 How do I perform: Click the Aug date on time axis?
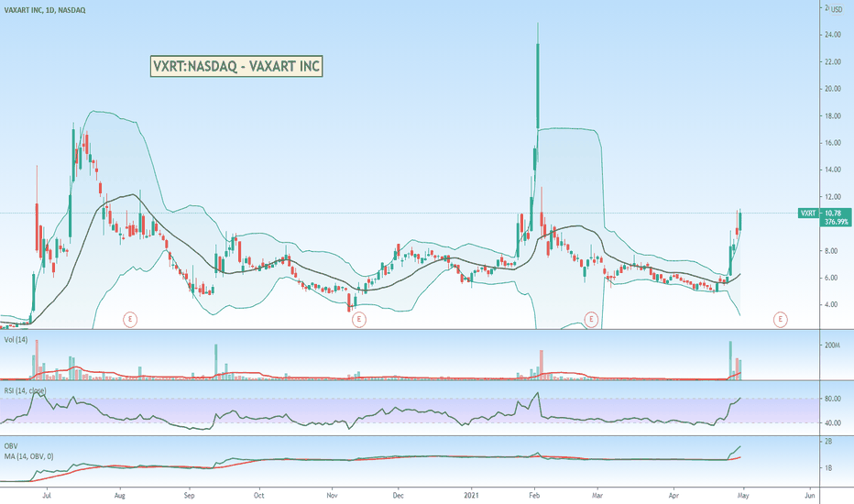pyautogui.click(x=120, y=495)
